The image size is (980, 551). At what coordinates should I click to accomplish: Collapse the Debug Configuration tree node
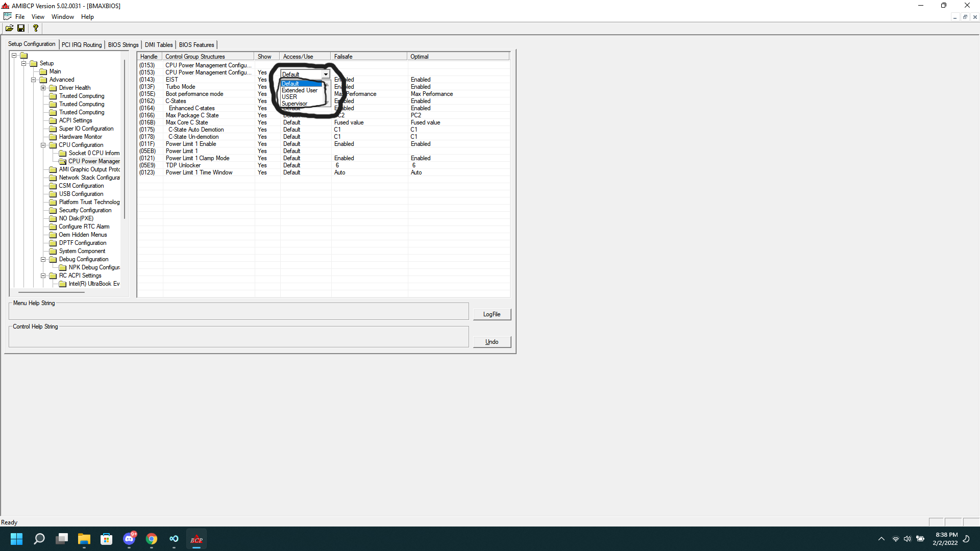43,260
